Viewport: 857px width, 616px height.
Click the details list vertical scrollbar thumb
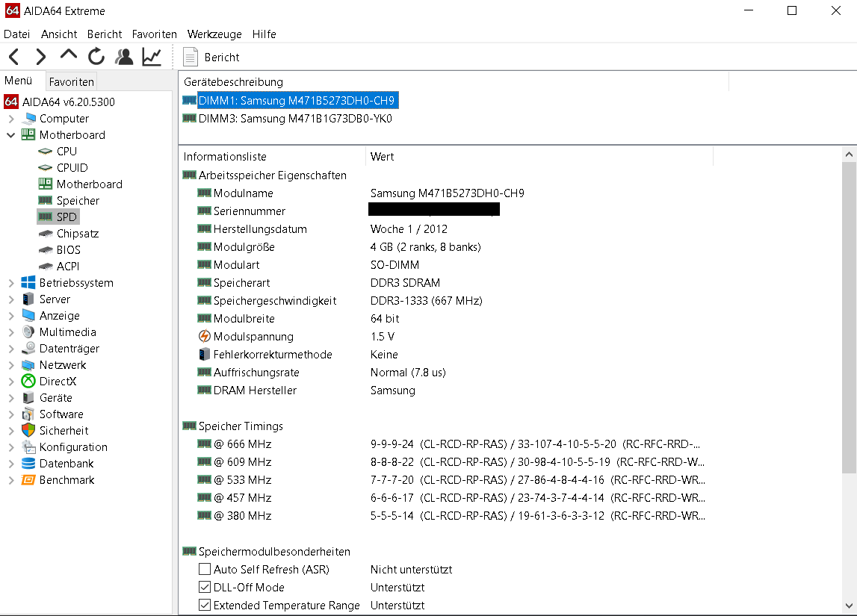[849, 317]
